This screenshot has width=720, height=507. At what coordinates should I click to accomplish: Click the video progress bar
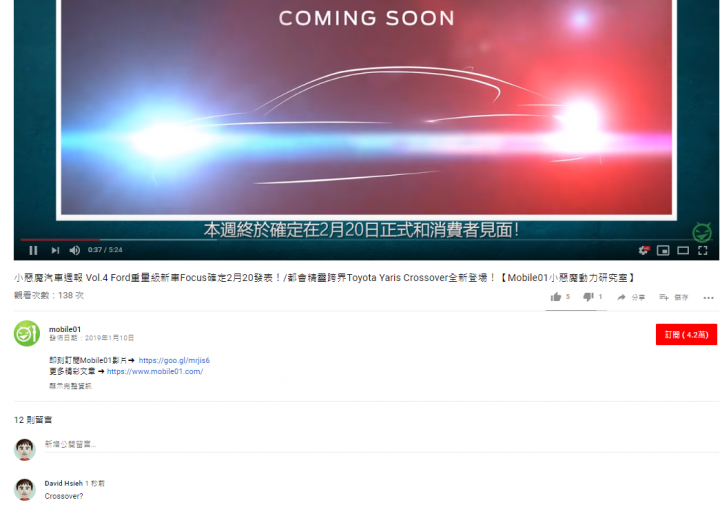pyautogui.click(x=366, y=239)
